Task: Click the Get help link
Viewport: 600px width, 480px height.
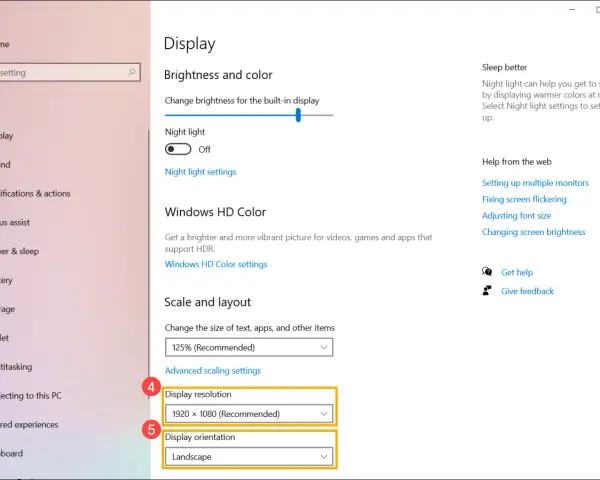Action: [x=517, y=272]
